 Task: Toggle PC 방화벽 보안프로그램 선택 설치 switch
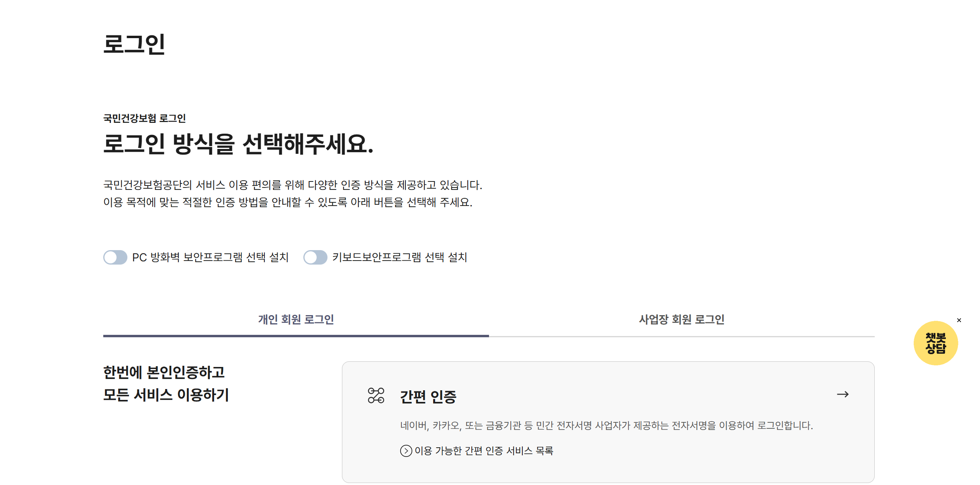[115, 257]
